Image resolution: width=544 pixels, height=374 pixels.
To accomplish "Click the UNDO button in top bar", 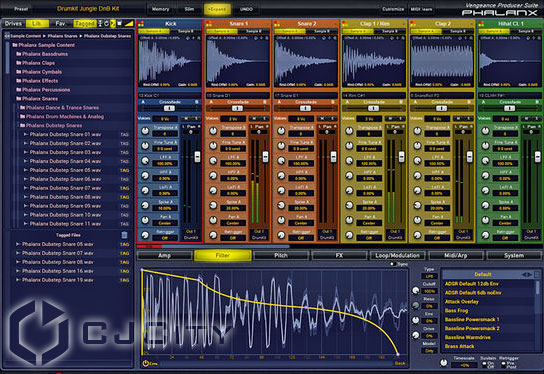I will [x=246, y=9].
